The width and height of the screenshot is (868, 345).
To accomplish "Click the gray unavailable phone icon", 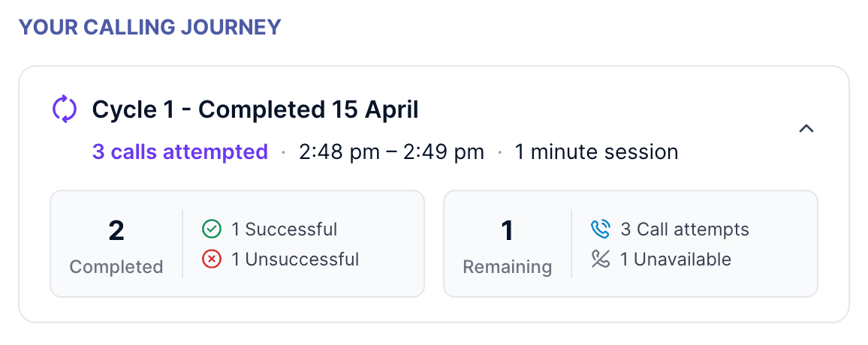I will point(600,259).
